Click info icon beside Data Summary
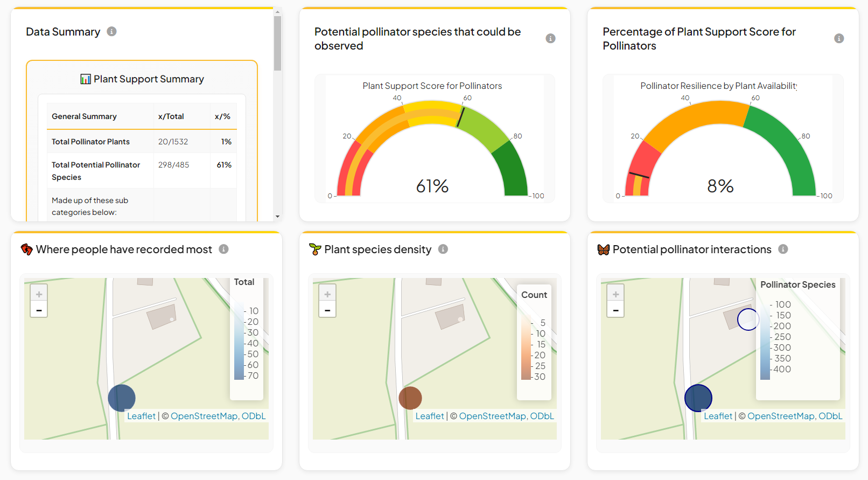This screenshot has width=868, height=480. (111, 31)
